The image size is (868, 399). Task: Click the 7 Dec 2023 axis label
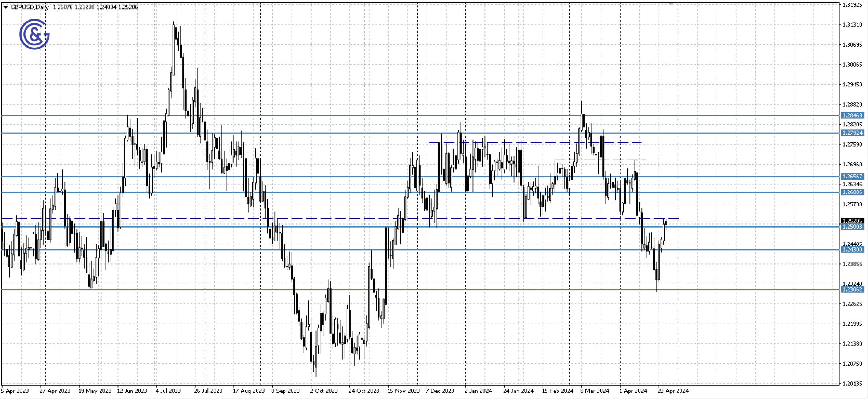[441, 391]
